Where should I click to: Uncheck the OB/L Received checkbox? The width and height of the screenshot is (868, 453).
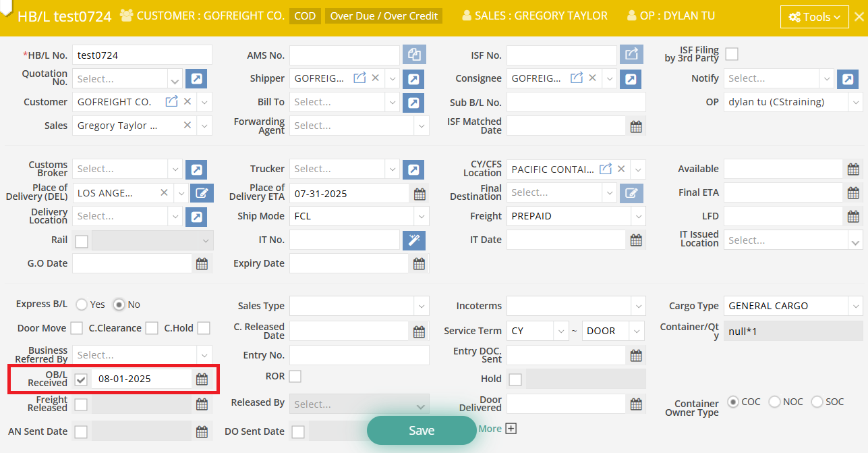click(81, 379)
